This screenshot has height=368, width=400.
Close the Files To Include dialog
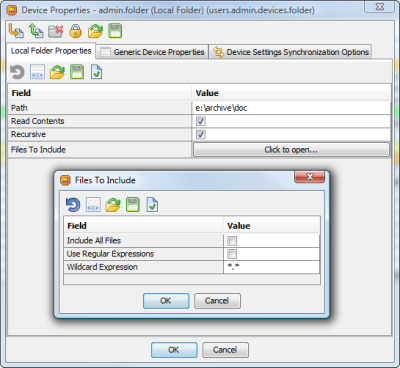[310, 177]
